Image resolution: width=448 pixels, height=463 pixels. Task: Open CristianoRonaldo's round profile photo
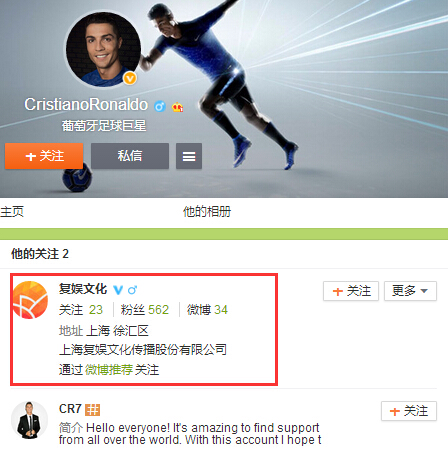[x=103, y=49]
